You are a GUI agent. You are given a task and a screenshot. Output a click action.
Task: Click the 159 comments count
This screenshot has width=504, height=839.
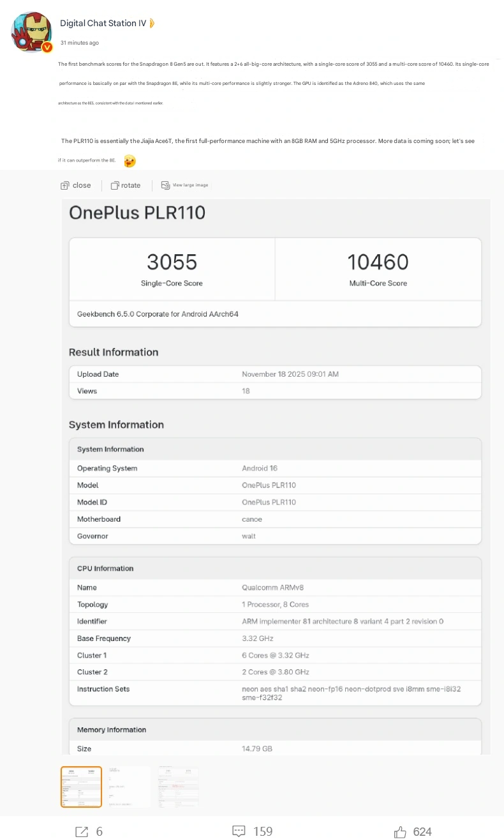coord(263,831)
